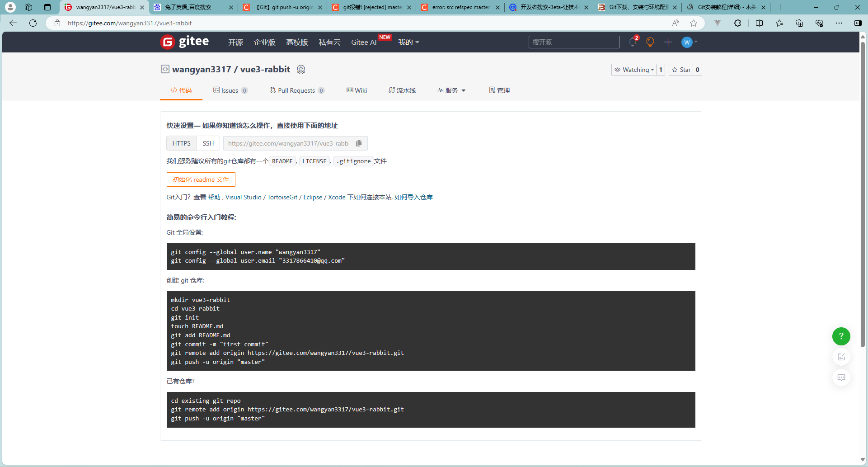The height and width of the screenshot is (467, 868).
Task: Switch the clone address to SSH
Action: (208, 143)
